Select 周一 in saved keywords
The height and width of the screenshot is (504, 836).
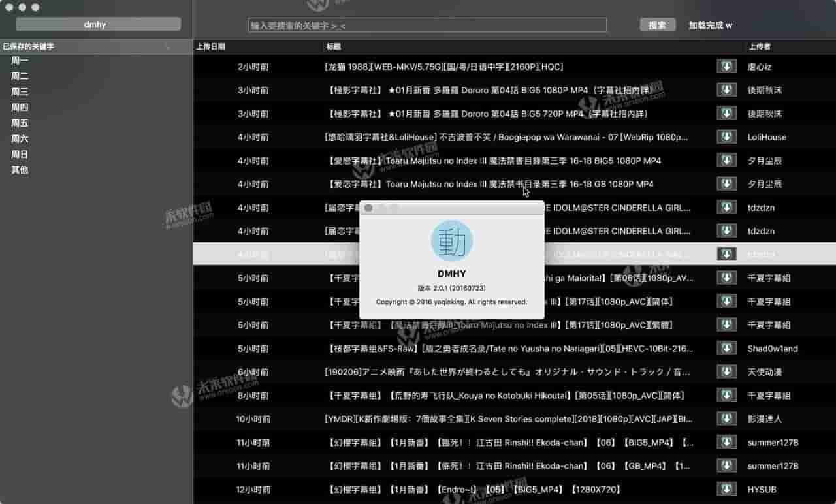[20, 61]
